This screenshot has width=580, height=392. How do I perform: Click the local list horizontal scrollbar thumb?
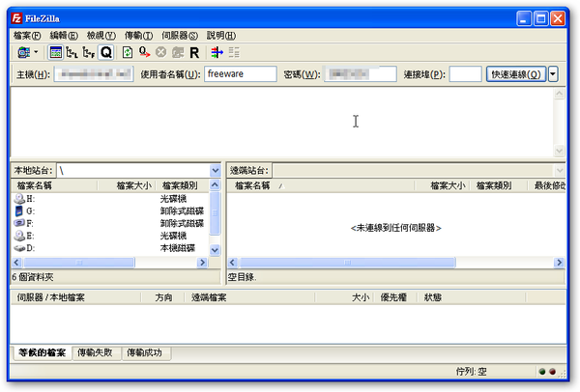(79, 263)
